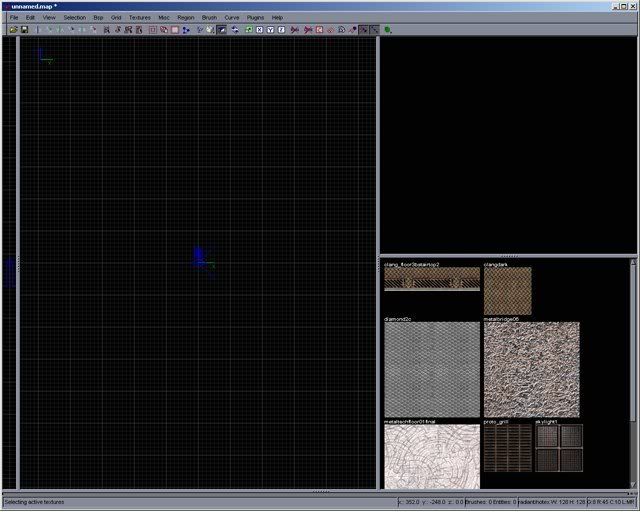Screen dimensions: 640x512
Task: Open the Edit menu
Action: pyautogui.click(x=30, y=18)
